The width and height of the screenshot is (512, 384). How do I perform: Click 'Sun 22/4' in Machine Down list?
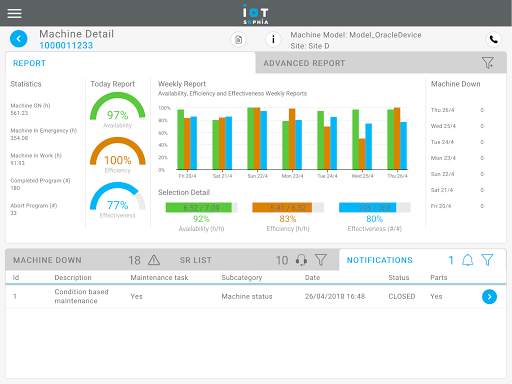click(442, 174)
